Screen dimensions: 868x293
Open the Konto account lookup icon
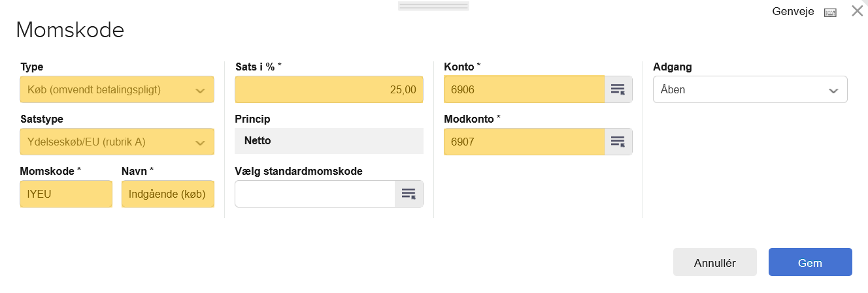618,89
